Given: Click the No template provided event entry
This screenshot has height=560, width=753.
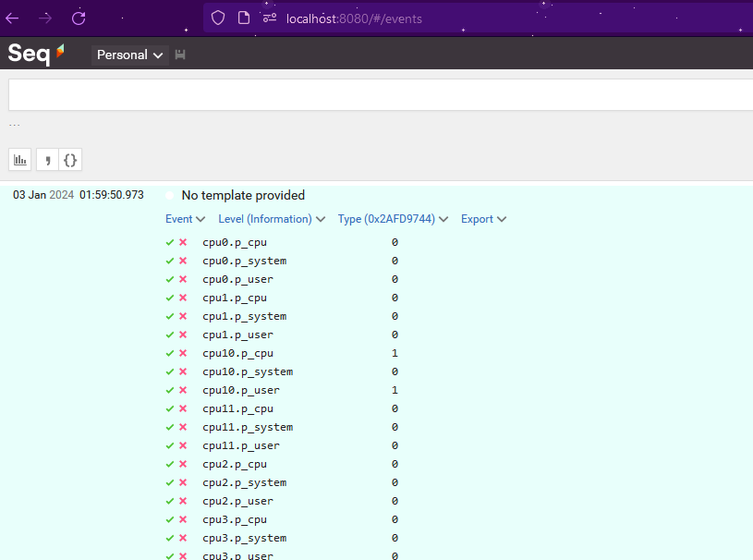Looking at the screenshot, I should [243, 195].
